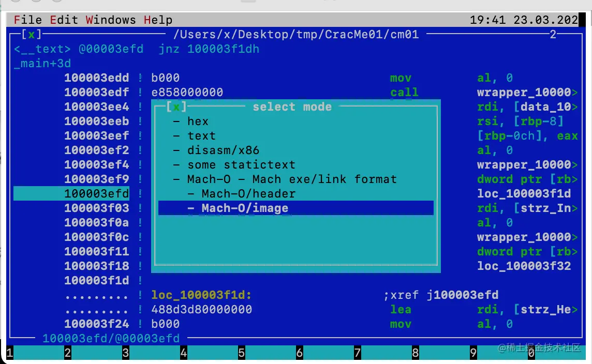Viewport: 592px width, 364px height.
Task: Click the call mnemonic
Action: click(x=404, y=93)
